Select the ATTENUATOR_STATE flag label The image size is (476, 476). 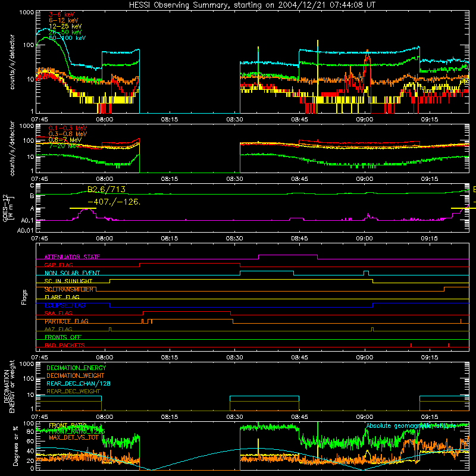[x=72, y=257]
